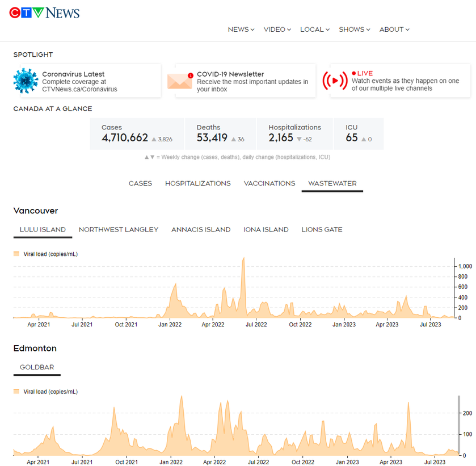
Task: Open the VIDEO dropdown menu
Action: pyautogui.click(x=277, y=30)
